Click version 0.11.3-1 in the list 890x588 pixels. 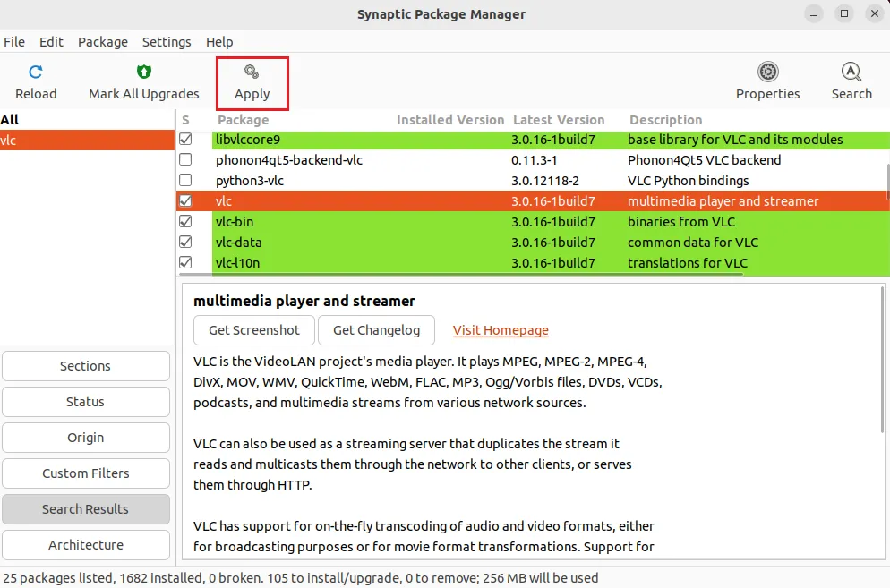pyautogui.click(x=535, y=160)
